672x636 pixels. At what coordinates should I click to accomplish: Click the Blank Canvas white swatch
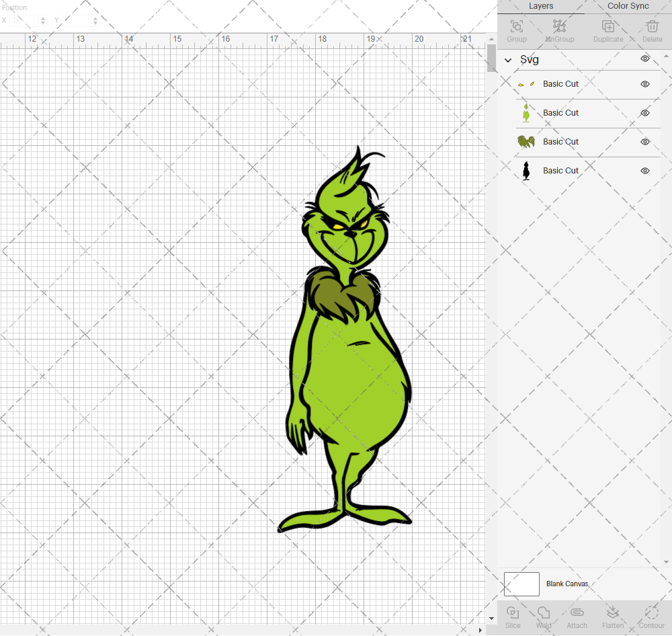521,584
